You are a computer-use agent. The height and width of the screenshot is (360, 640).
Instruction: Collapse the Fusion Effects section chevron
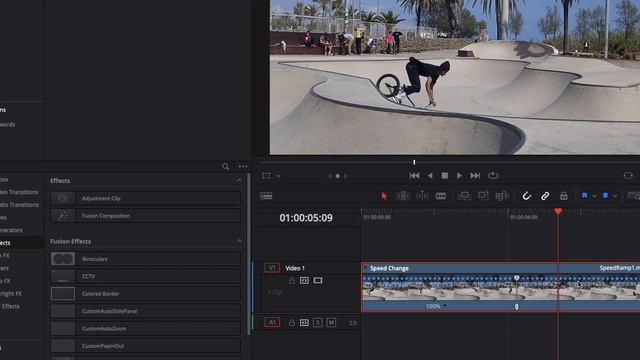tap(239, 241)
